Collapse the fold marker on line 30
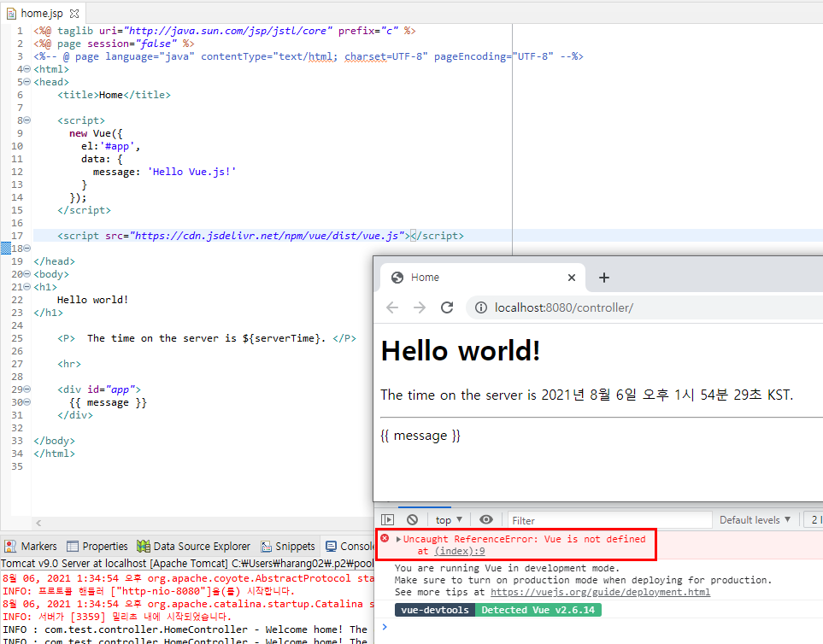Viewport: 823px width, 644px height. pyautogui.click(x=27, y=402)
